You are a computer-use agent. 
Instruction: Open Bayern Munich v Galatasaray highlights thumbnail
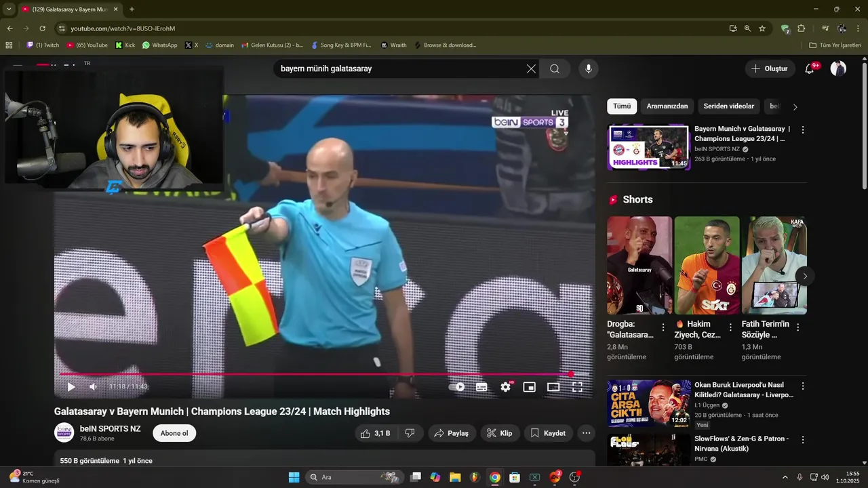tap(648, 146)
